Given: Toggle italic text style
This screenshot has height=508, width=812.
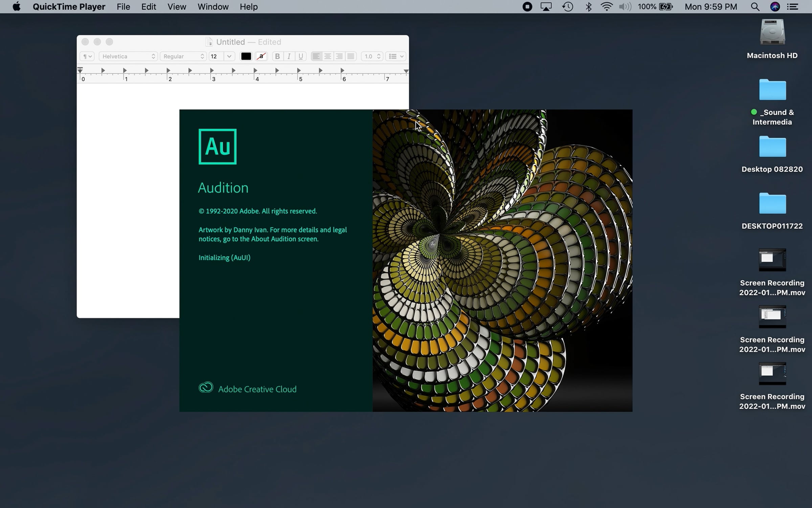Looking at the screenshot, I should [x=289, y=56].
